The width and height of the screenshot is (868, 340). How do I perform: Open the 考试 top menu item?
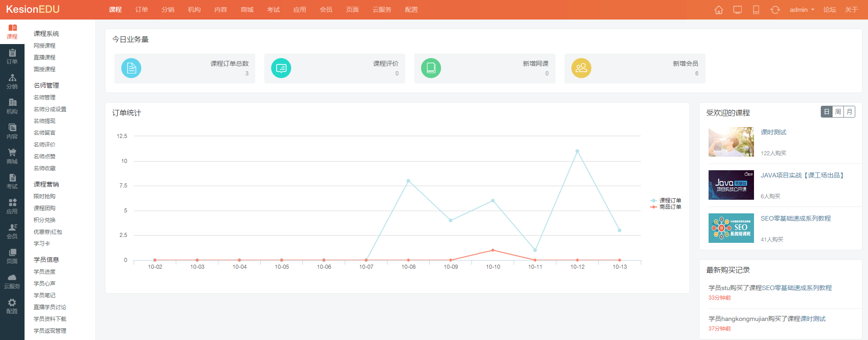pyautogui.click(x=273, y=10)
